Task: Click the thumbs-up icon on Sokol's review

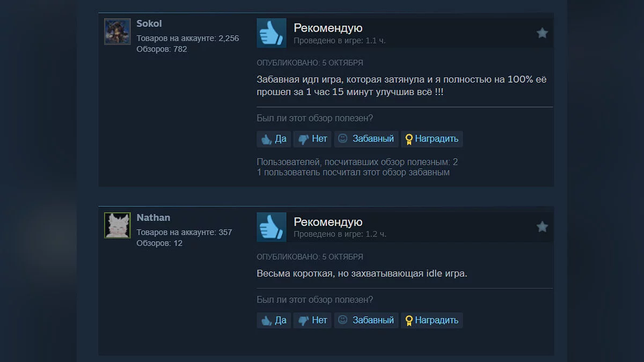Action: 272,33
